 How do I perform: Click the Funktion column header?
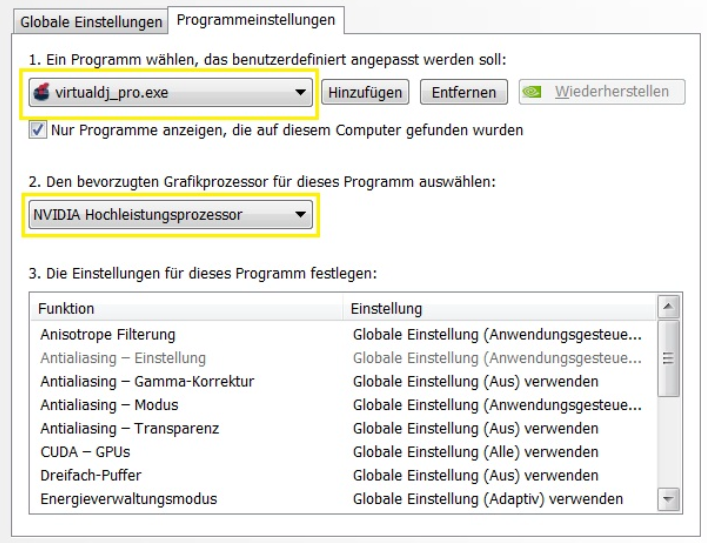tap(66, 309)
